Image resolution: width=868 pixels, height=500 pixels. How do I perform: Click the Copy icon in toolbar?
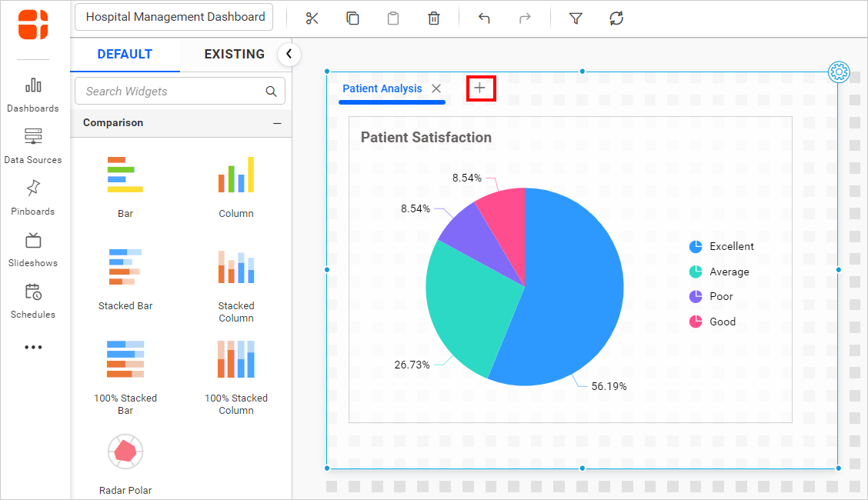352,18
